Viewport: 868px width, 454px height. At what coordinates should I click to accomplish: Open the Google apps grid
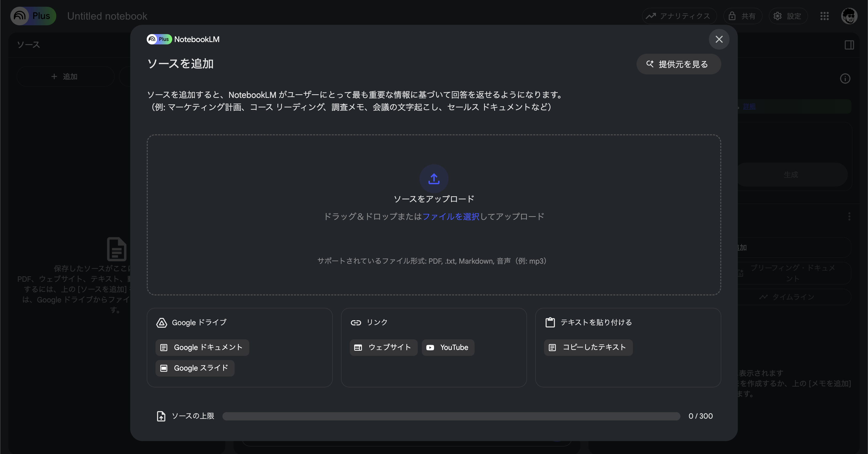[x=824, y=16]
